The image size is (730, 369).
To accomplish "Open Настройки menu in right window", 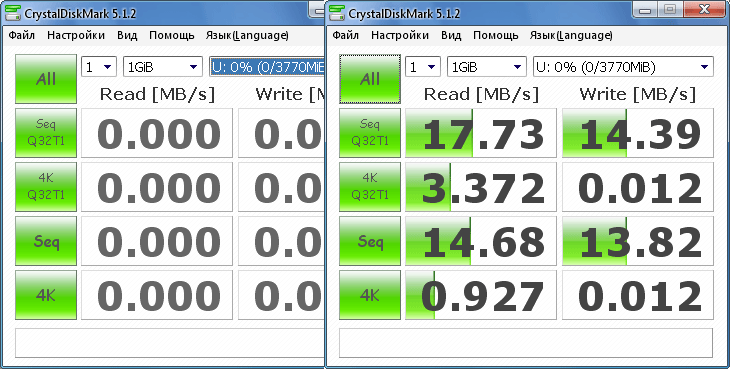I will point(400,35).
